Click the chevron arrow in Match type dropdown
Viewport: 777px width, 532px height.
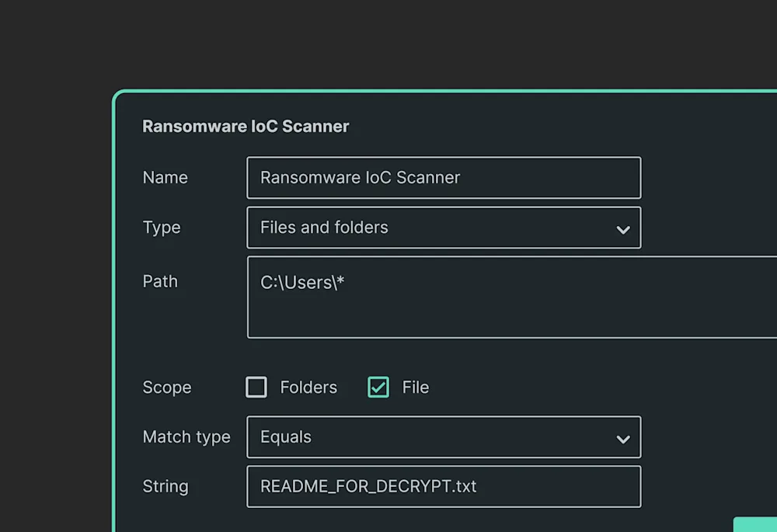[x=623, y=440]
